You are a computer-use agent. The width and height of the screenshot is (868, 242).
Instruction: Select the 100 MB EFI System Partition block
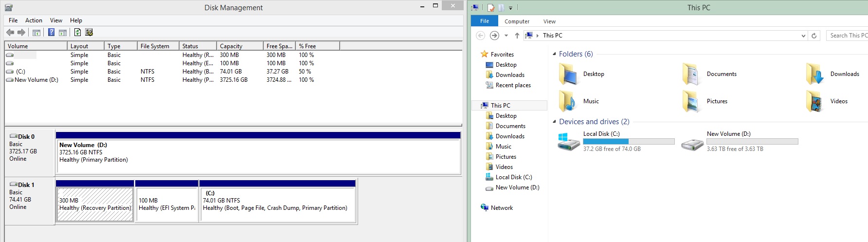click(167, 201)
